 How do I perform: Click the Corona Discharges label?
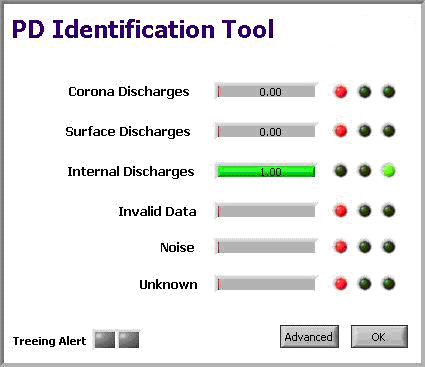coord(129,92)
